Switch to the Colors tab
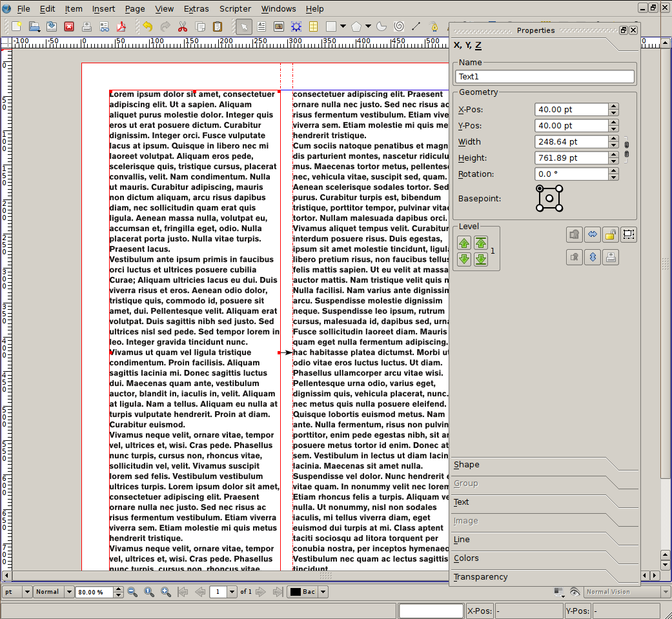The width and height of the screenshot is (672, 619). point(466,558)
